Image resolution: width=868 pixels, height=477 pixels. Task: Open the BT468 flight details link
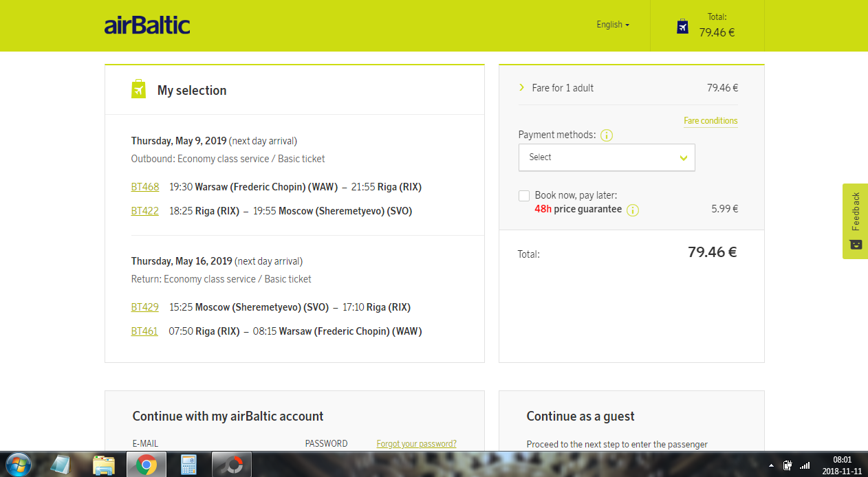145,187
